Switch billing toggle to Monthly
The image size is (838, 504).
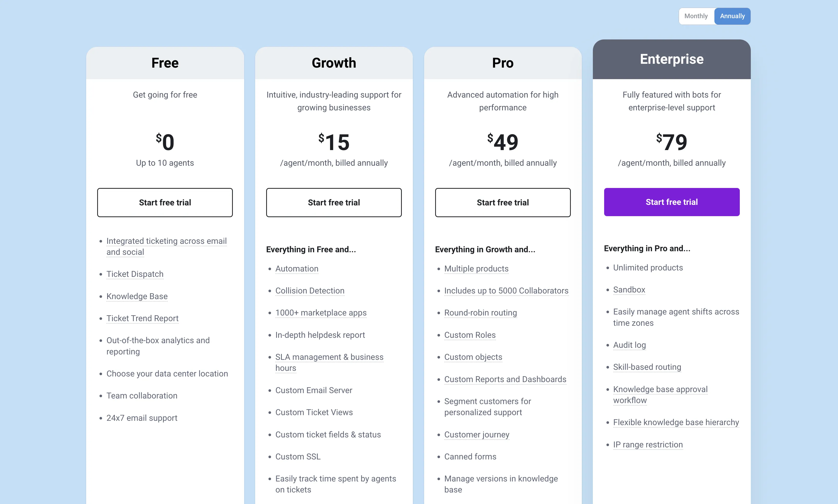696,16
